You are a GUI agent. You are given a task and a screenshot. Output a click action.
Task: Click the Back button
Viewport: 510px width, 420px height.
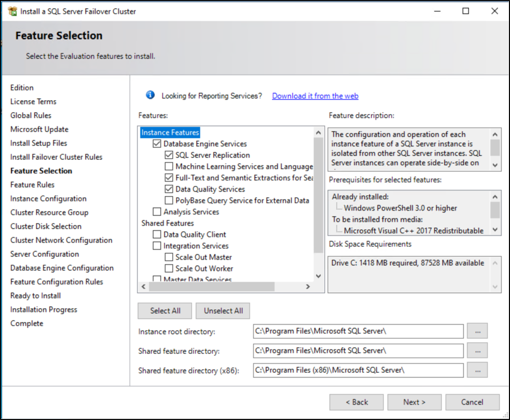point(356,402)
